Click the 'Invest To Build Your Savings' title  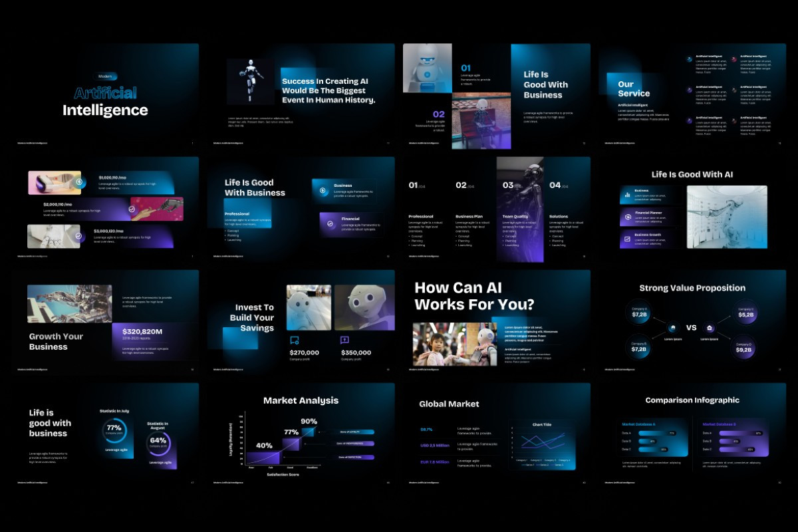point(252,318)
